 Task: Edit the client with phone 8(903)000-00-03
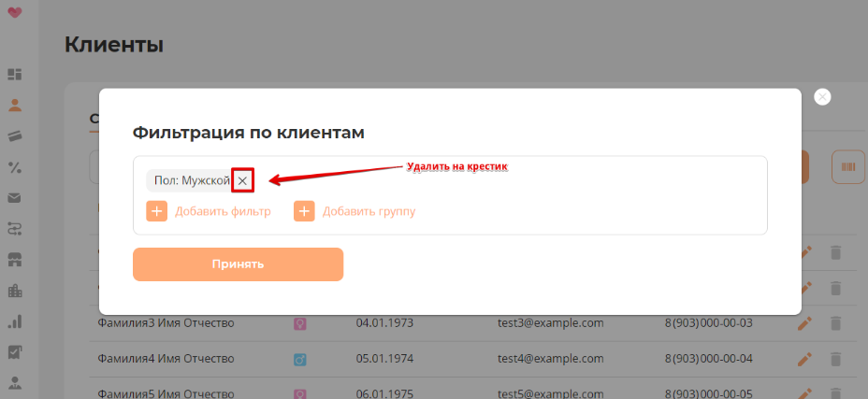804,323
